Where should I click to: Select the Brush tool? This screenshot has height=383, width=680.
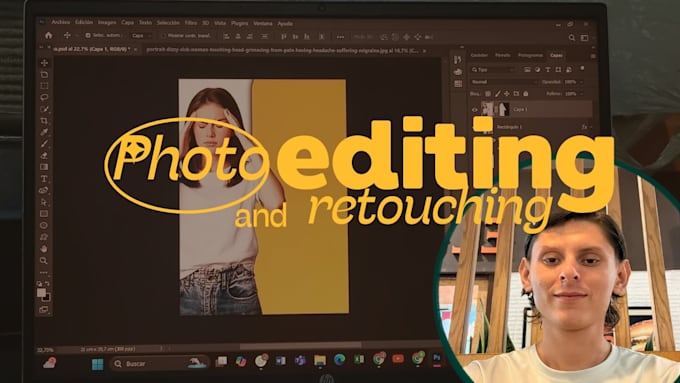click(44, 144)
